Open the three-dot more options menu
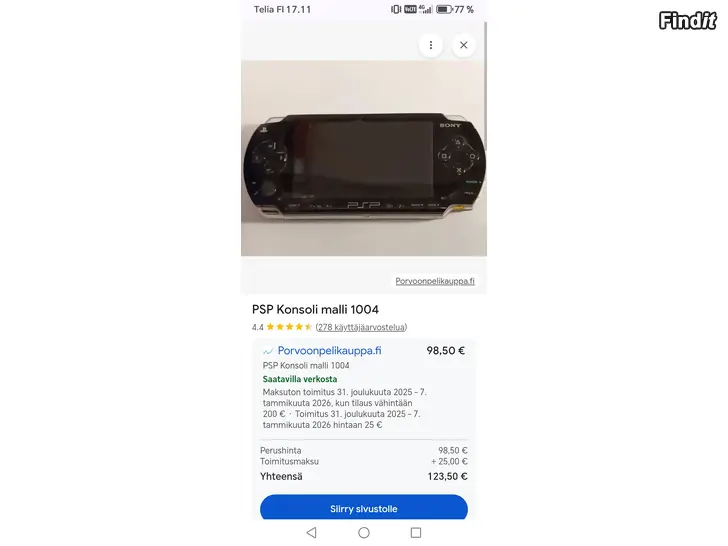The image size is (728, 546). [430, 45]
